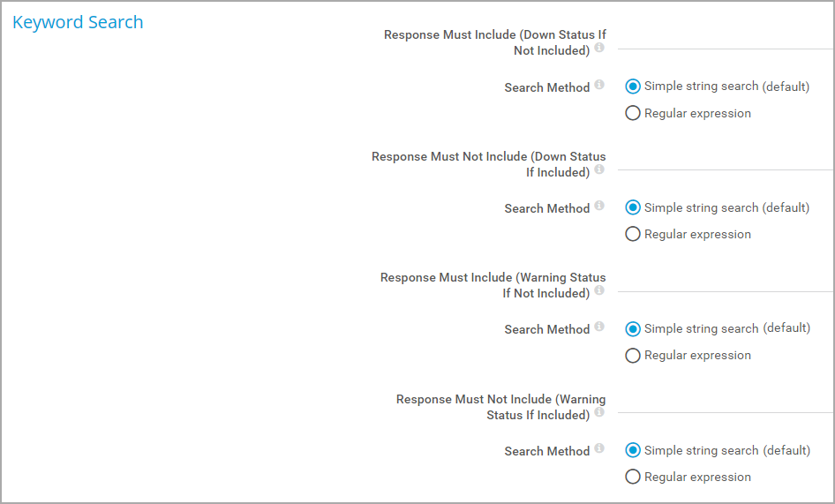
Task: Click info icon beside Response Must Include Down Status
Action: click(599, 48)
